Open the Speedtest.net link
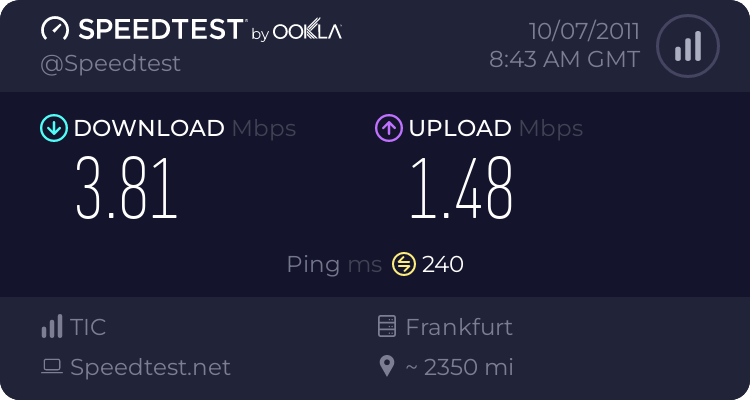 pos(150,367)
